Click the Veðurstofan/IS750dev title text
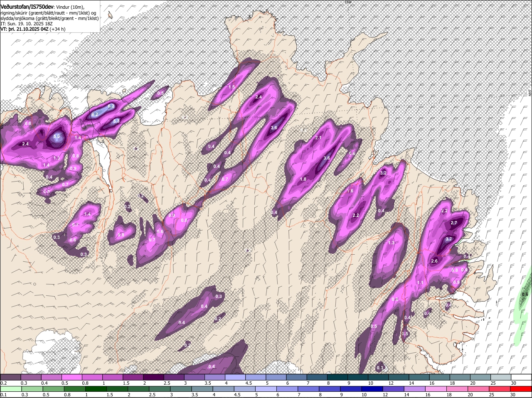Image resolution: width=532 pixels, height=398 pixels. [x=27, y=7]
